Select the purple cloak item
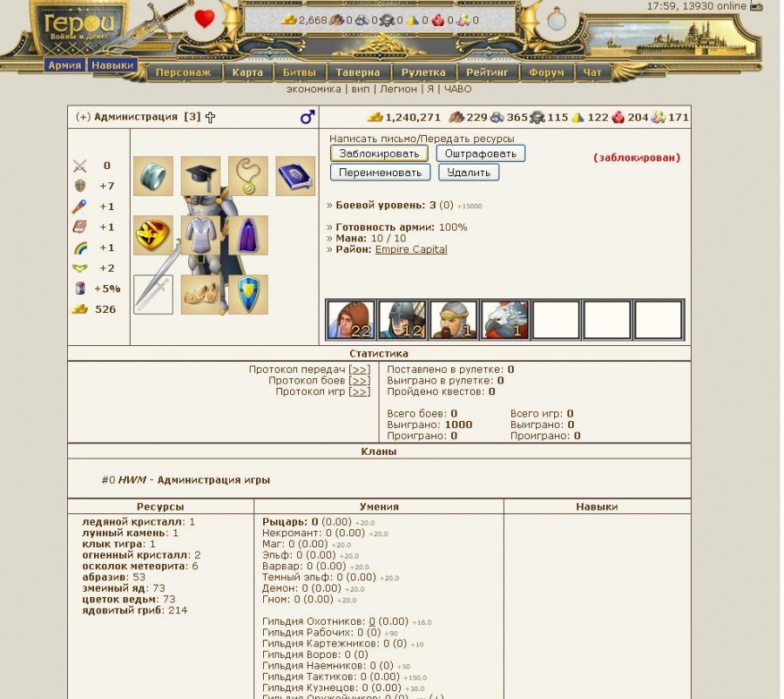Screen dimensions: 784x699 coord(248,235)
